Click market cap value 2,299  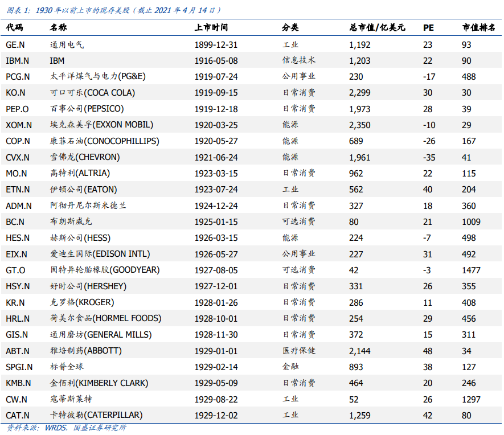click(x=360, y=93)
